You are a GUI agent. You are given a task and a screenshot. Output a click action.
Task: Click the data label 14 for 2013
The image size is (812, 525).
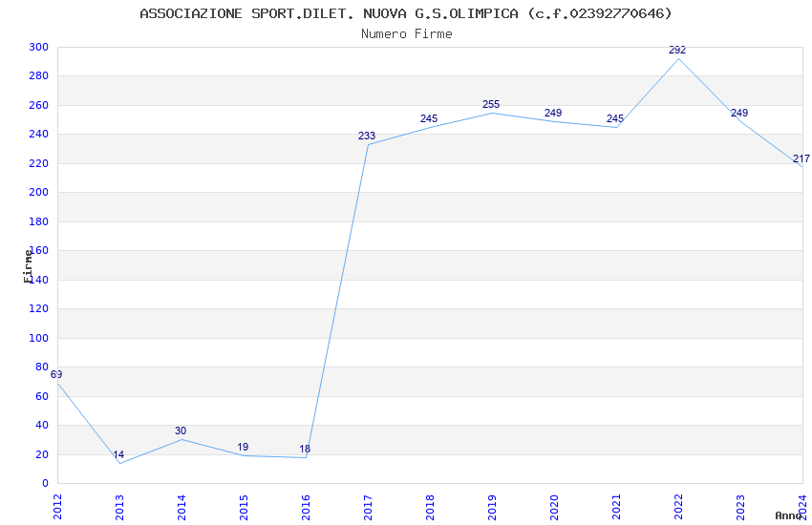(118, 454)
